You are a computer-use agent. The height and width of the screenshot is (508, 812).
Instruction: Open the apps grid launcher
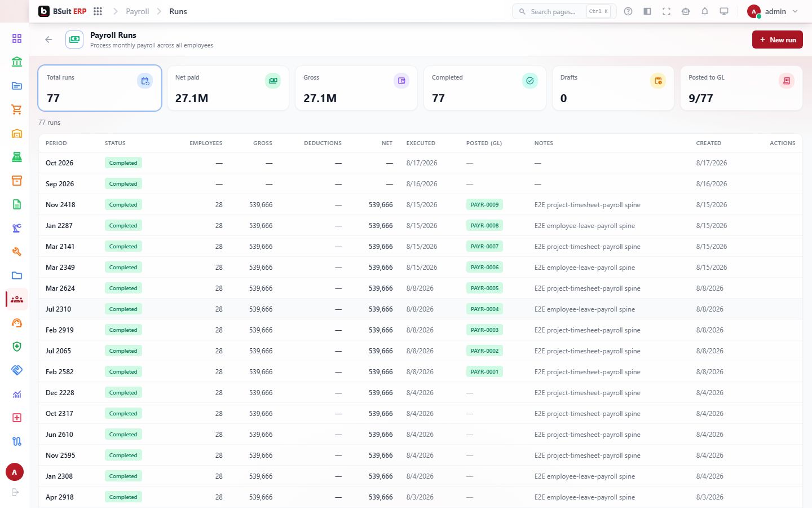tap(98, 11)
